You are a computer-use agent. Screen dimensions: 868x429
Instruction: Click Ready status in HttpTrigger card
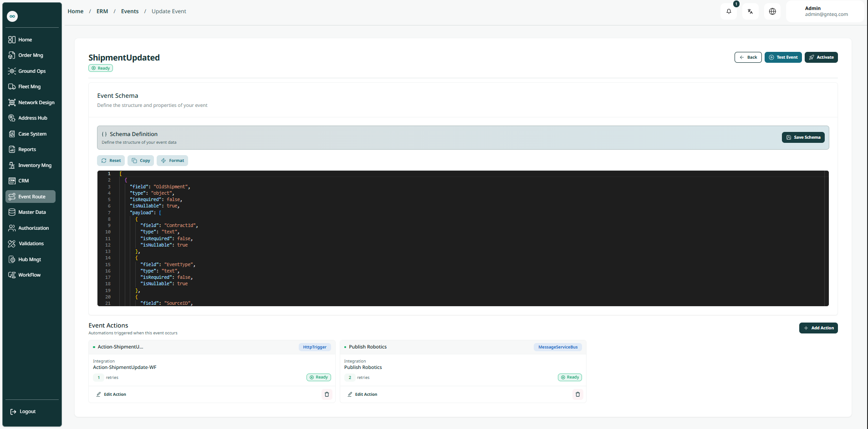point(319,377)
